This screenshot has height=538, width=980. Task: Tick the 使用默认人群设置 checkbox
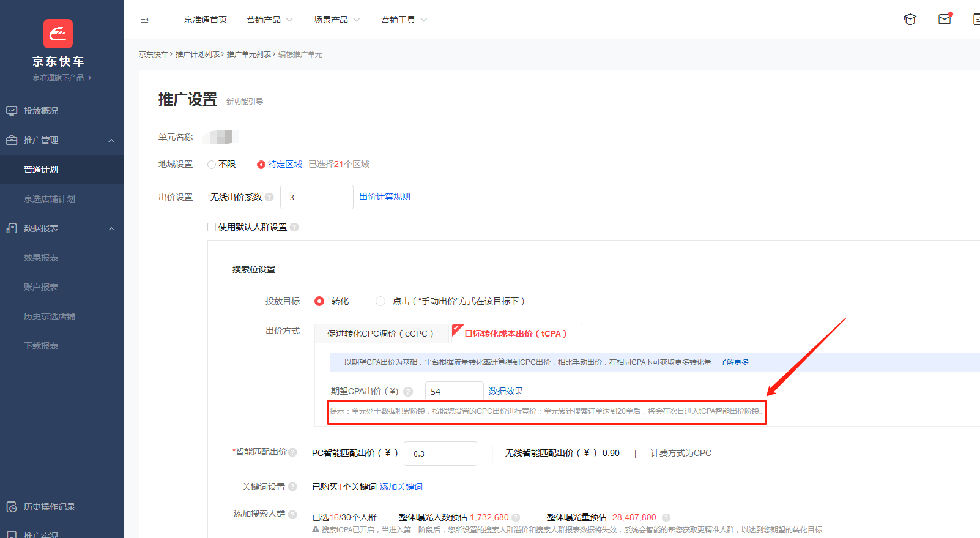click(212, 227)
